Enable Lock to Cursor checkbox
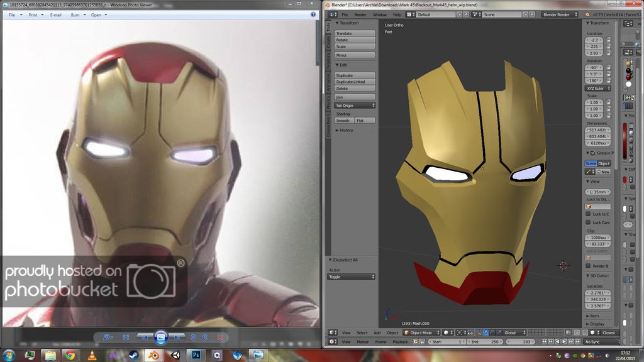Viewport: 644px width, 362px height. pos(588,214)
